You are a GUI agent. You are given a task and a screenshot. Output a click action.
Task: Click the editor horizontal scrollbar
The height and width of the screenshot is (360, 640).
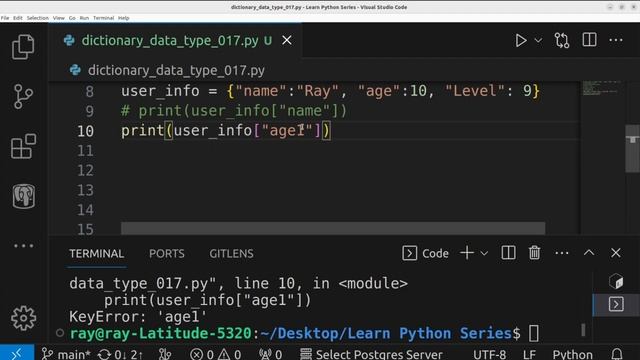coord(333,228)
